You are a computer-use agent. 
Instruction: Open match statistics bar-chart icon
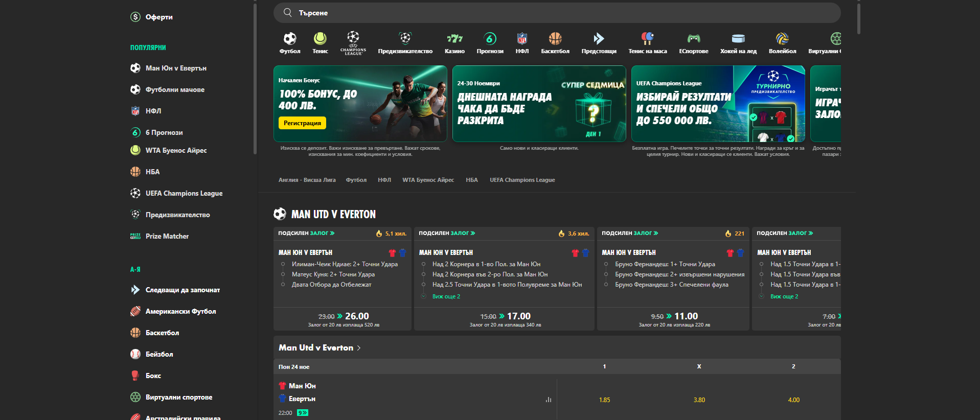point(549,400)
